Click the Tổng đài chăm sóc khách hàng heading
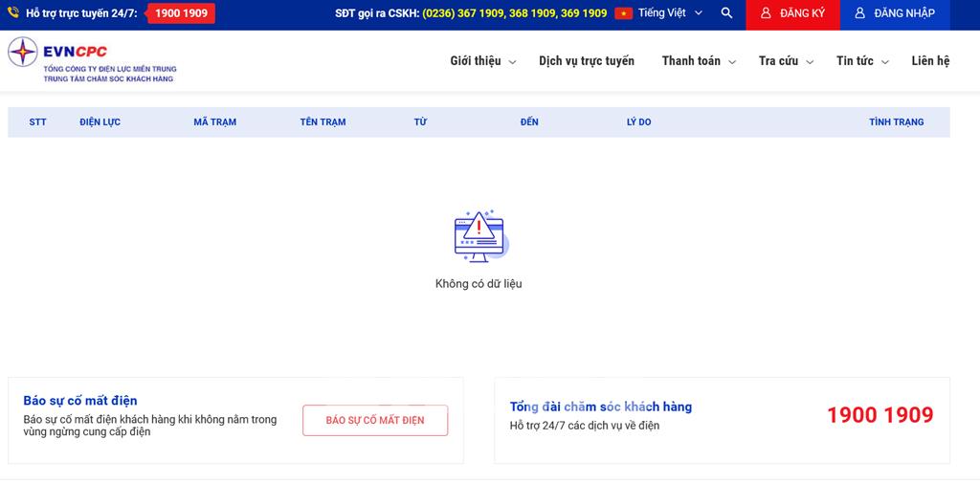The width and height of the screenshot is (980, 484). pyautogui.click(x=600, y=407)
